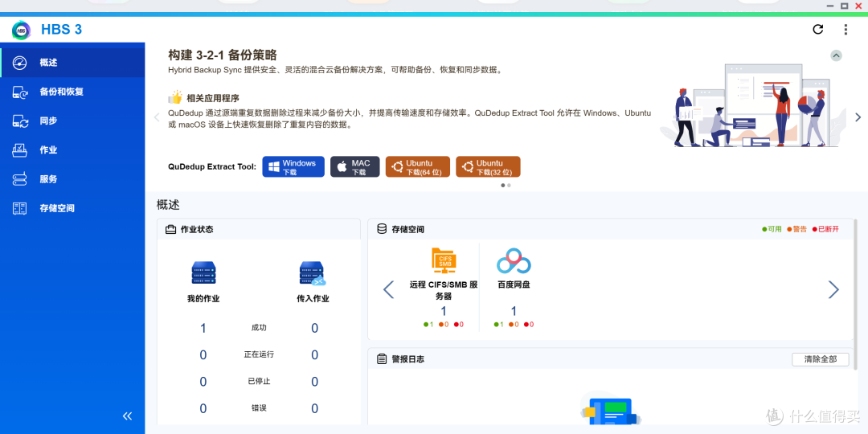Click the 远程 CIFS/SMB 服务器 label

444,290
